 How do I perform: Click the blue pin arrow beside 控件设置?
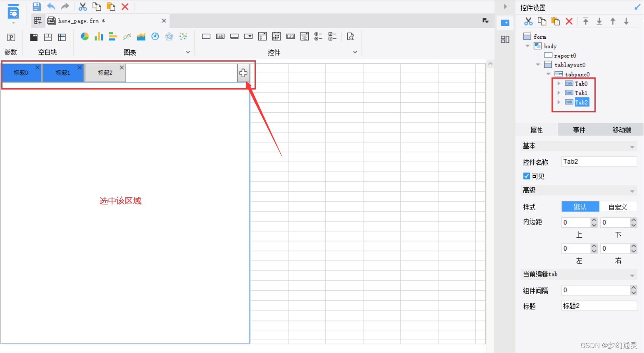637,7
